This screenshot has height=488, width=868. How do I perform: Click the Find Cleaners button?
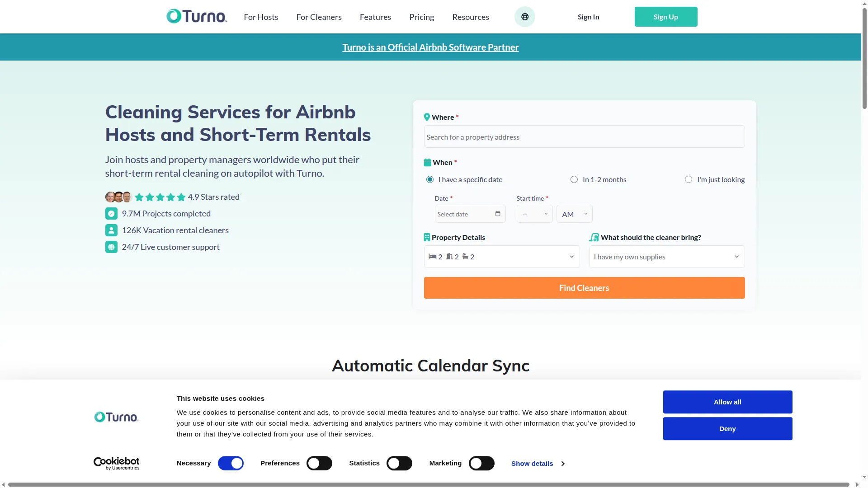tap(584, 288)
